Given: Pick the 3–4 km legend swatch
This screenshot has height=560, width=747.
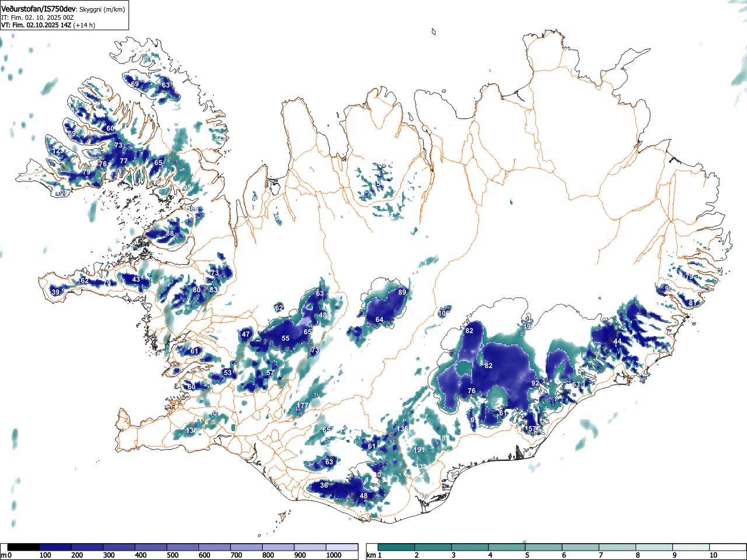Looking at the screenshot, I should pos(470,547).
